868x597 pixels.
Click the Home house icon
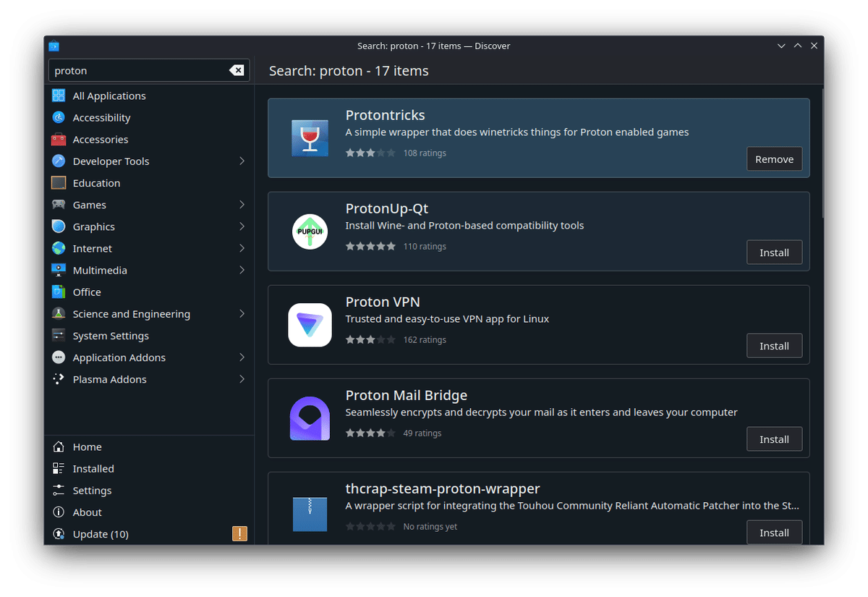pyautogui.click(x=59, y=446)
